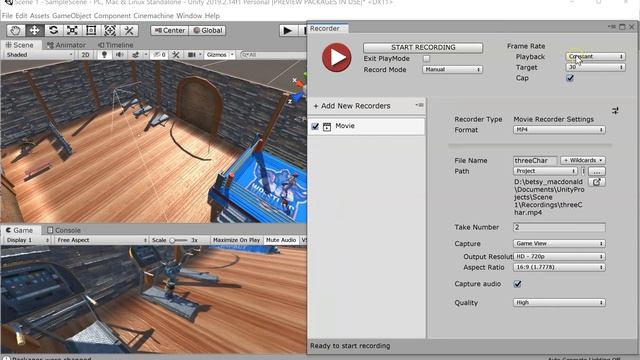
Task: Open Playback dropdown set to Constant
Action: (595, 56)
